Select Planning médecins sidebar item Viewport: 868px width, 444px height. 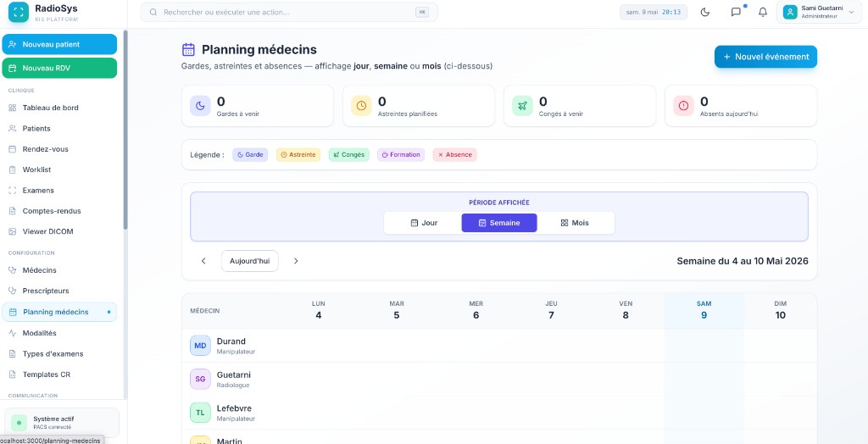coord(60,312)
